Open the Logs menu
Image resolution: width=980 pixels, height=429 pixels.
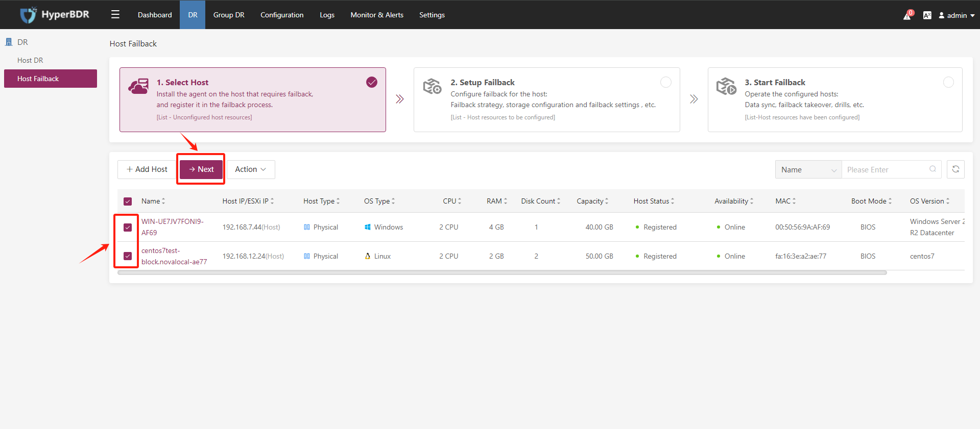coord(327,15)
